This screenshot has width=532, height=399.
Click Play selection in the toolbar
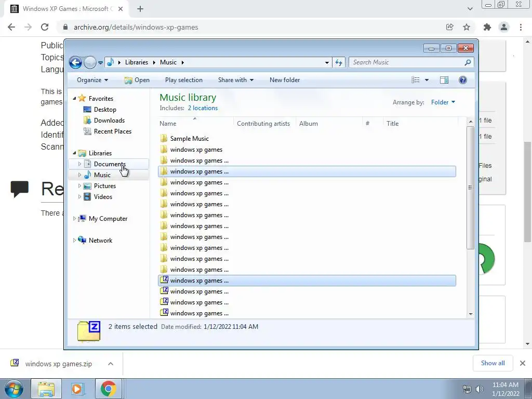pyautogui.click(x=183, y=80)
